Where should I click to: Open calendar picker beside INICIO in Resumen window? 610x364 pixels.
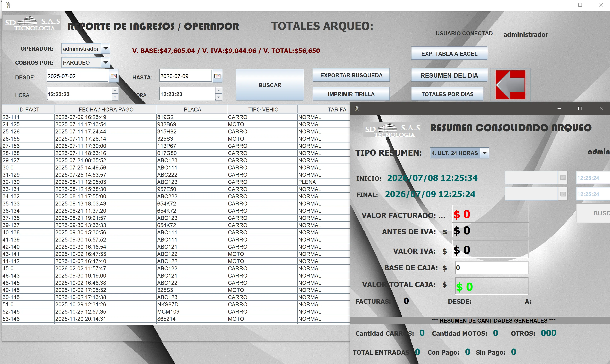[563, 178]
